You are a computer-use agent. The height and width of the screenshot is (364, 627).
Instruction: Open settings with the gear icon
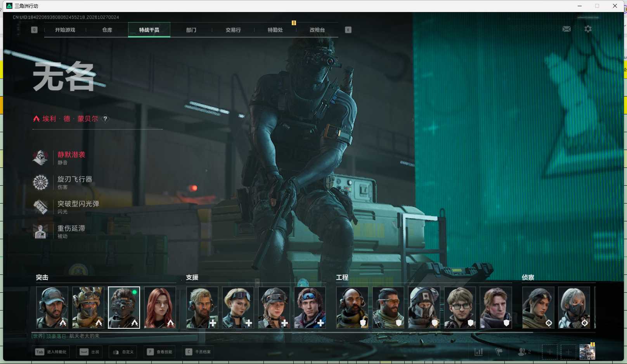(588, 29)
